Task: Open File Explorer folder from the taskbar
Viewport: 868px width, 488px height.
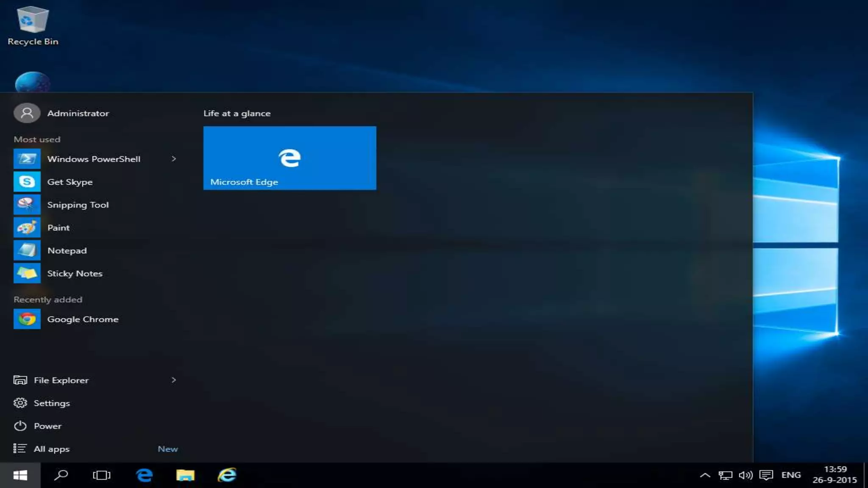Action: point(185,475)
